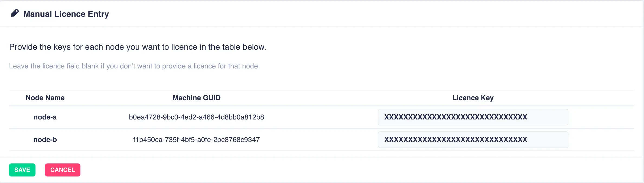The height and width of the screenshot is (183, 644).
Task: Click the Manual Licence Entry heading
Action: (66, 14)
